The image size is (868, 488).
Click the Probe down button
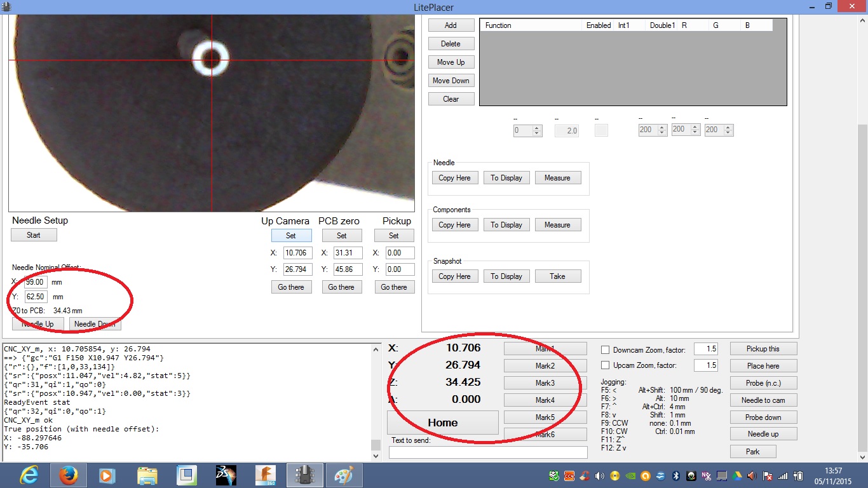click(763, 417)
